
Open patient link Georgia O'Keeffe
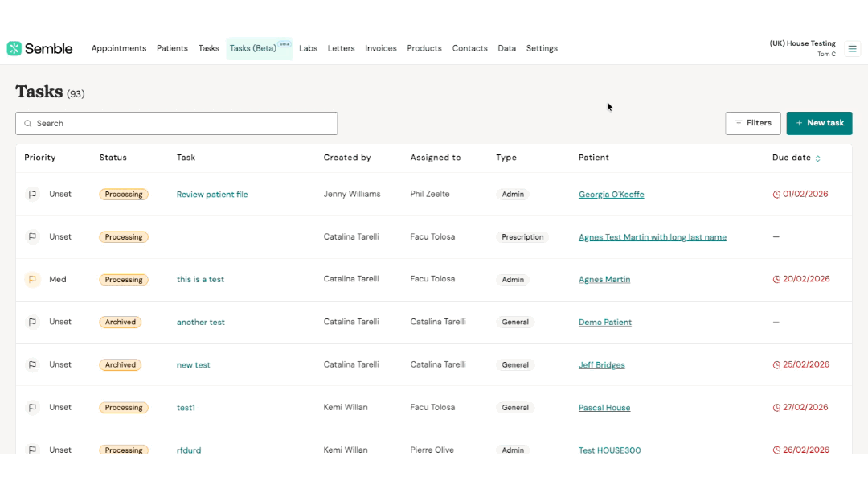[x=612, y=194]
